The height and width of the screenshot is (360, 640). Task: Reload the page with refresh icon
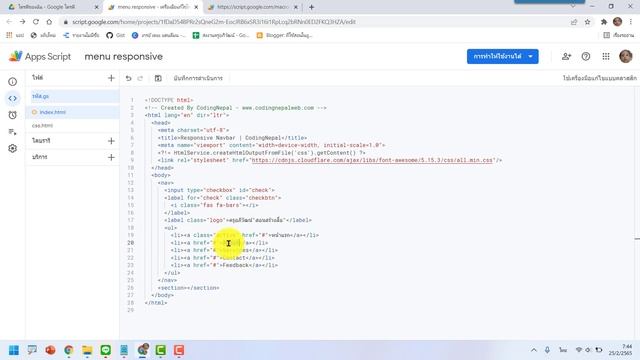pyautogui.click(x=36, y=22)
